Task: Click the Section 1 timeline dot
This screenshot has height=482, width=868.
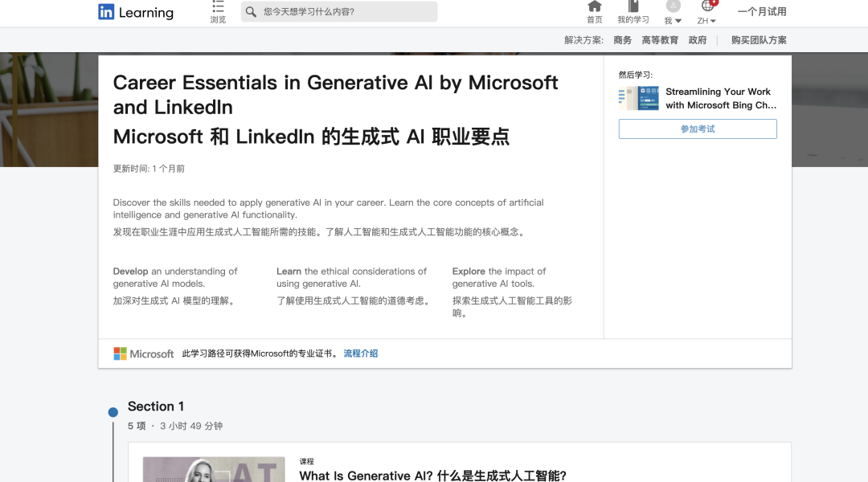Action: (x=113, y=411)
